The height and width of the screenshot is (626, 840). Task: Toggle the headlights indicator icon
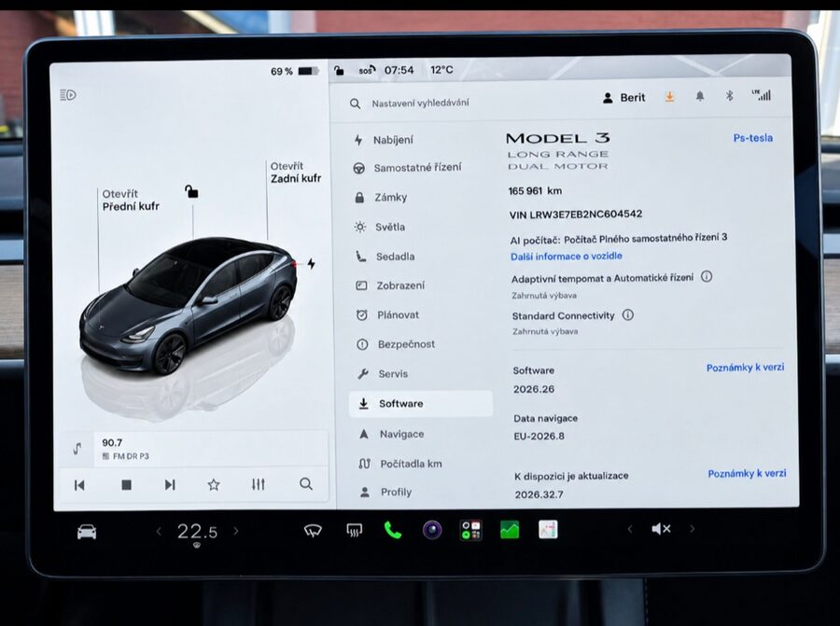pos(68,95)
